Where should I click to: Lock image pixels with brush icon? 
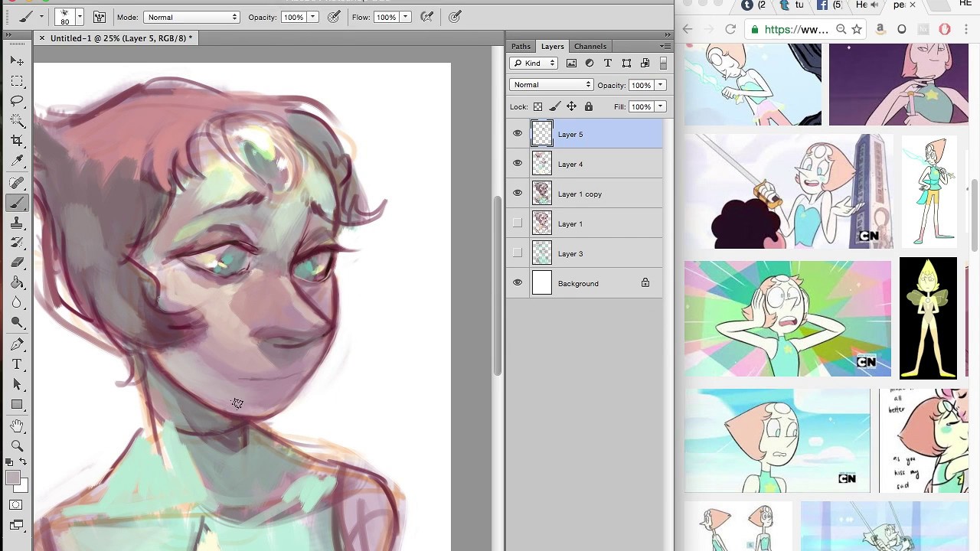pyautogui.click(x=554, y=107)
